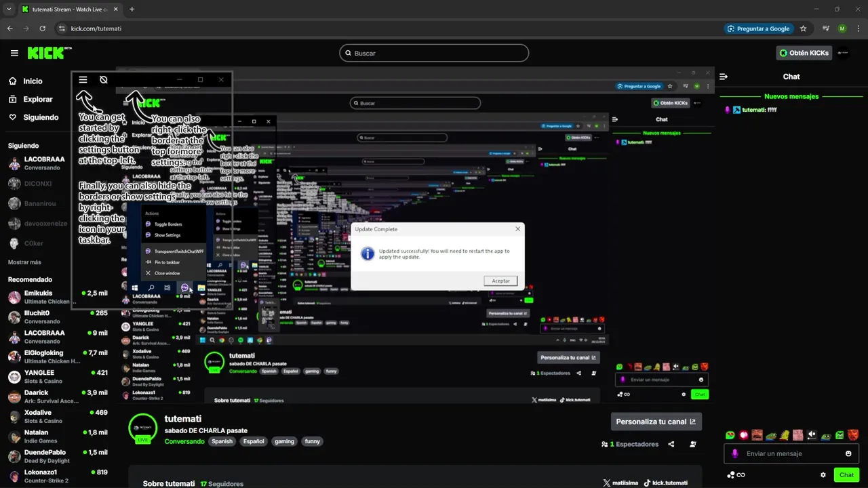The width and height of the screenshot is (868, 488).
Task: Open the Illuchit0 recommended channel
Action: click(x=58, y=317)
